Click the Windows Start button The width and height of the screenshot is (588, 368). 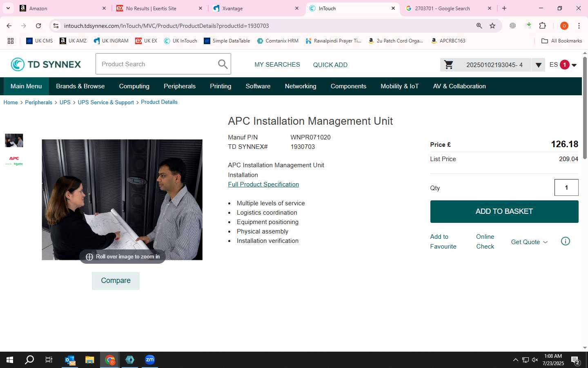point(10,360)
